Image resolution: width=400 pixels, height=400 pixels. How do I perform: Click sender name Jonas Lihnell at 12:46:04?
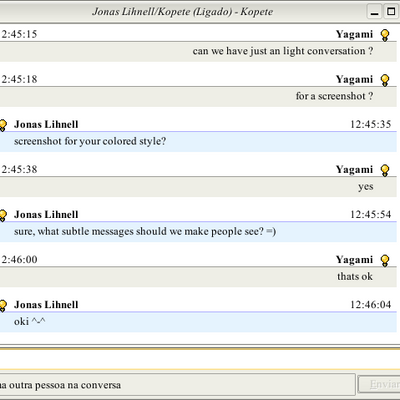tap(46, 305)
